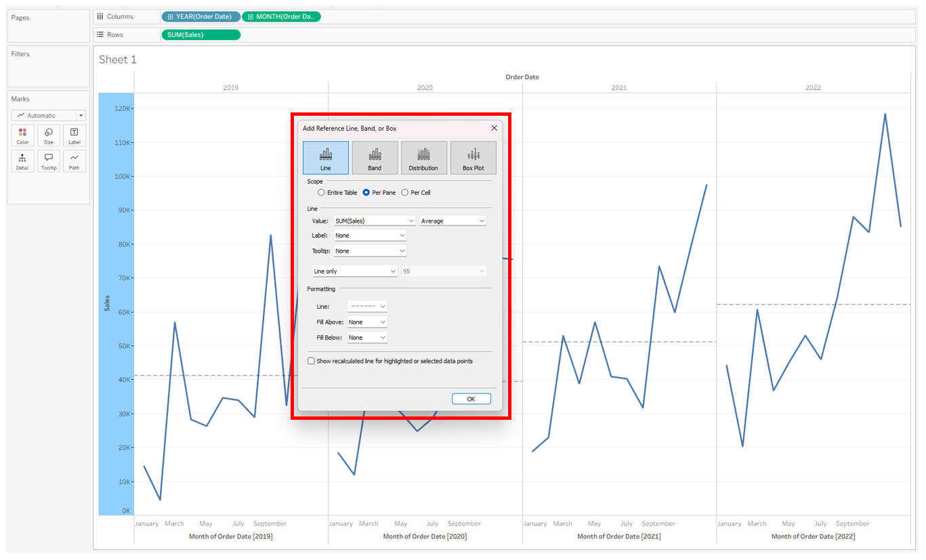926x560 pixels.
Task: Click the 2021 year column header
Action: click(x=619, y=88)
